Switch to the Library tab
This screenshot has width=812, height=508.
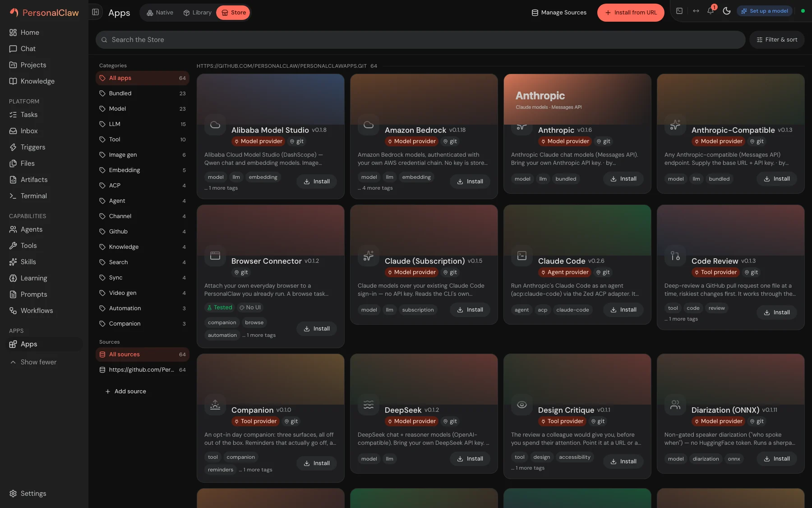197,13
